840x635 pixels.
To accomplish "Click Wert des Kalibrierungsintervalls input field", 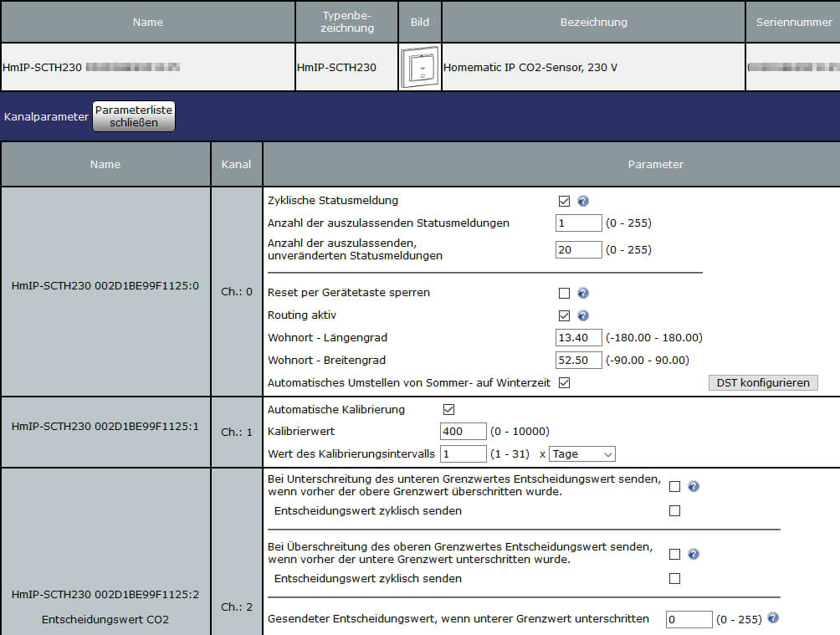I will click(x=463, y=454).
